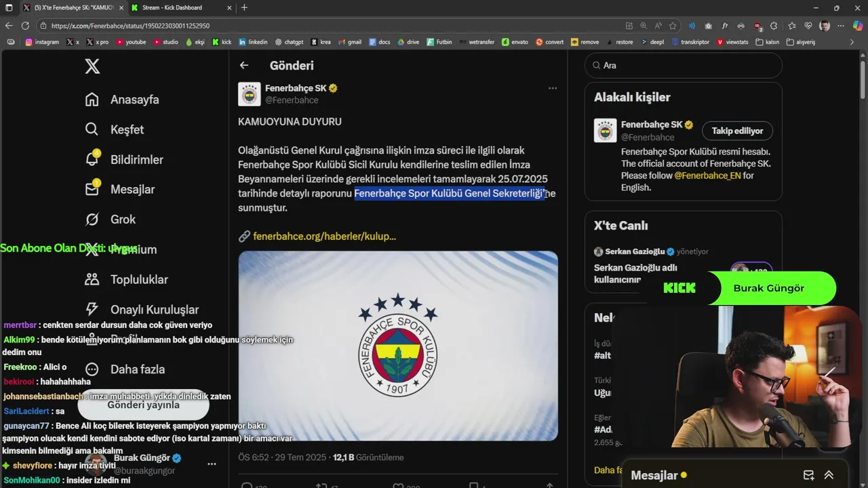868x488 pixels.
Task: Open the youtube bookmark
Action: 131,42
